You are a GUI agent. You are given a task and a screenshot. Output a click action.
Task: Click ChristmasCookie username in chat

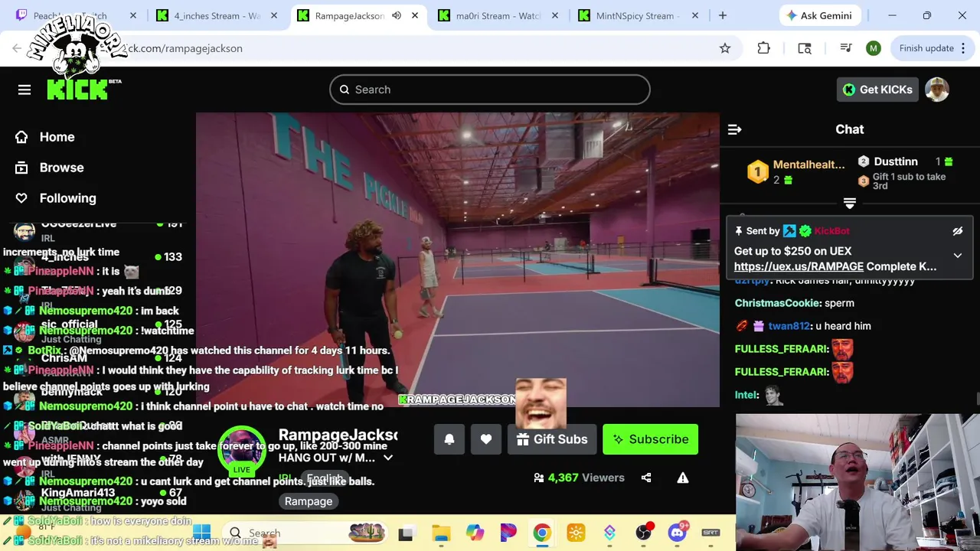tap(777, 303)
